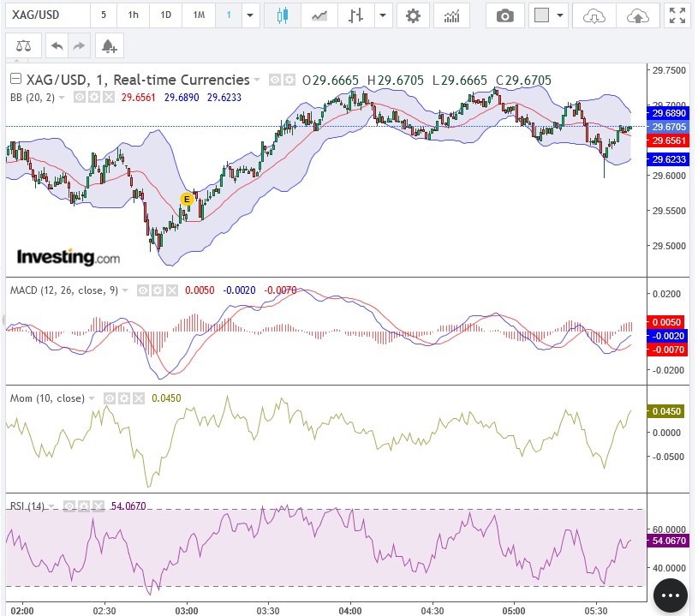Click the chart layout square icon

[542, 15]
